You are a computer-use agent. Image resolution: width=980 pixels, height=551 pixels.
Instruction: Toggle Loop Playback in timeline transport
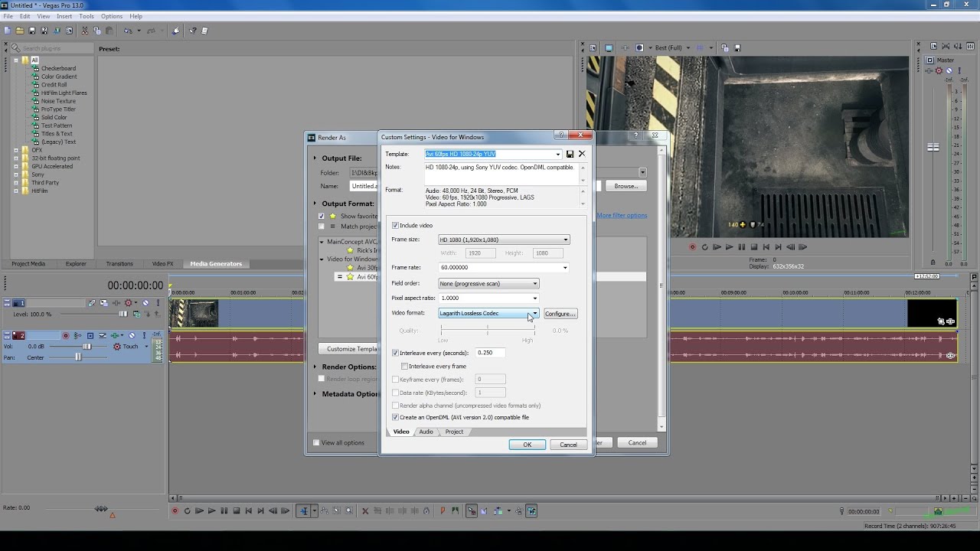click(x=188, y=511)
